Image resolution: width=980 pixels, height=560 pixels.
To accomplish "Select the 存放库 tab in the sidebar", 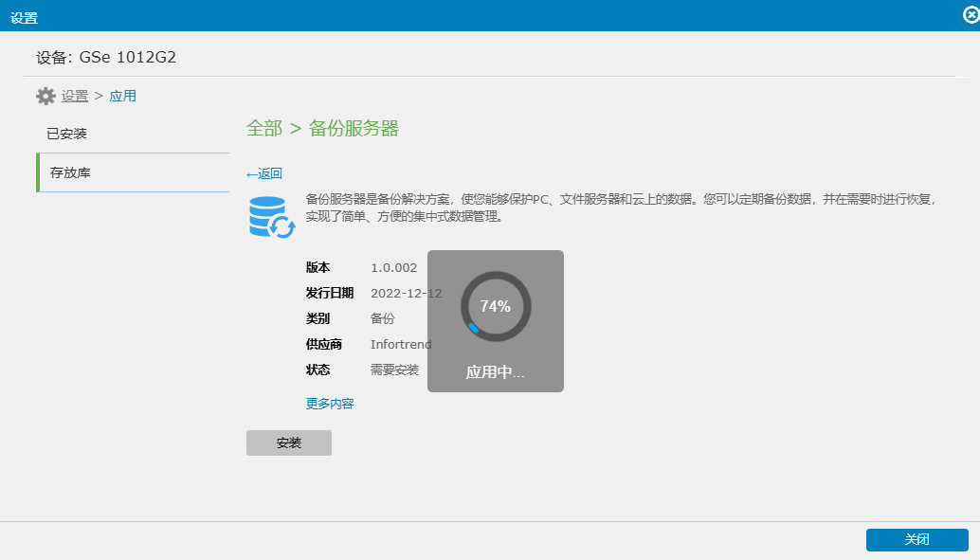I will pos(71,172).
